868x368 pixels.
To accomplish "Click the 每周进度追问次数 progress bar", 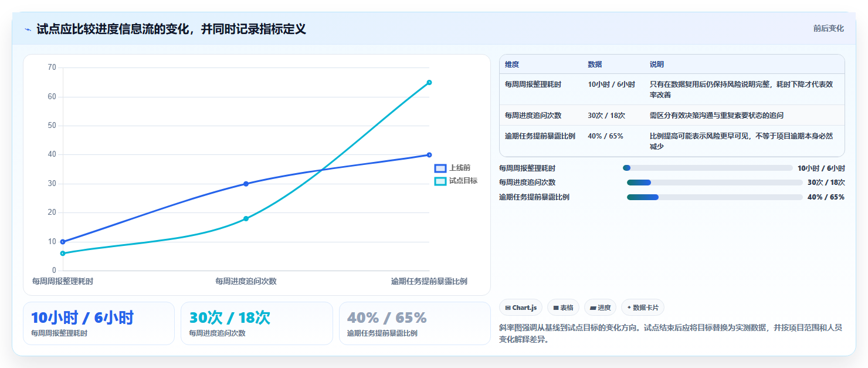I will [715, 183].
